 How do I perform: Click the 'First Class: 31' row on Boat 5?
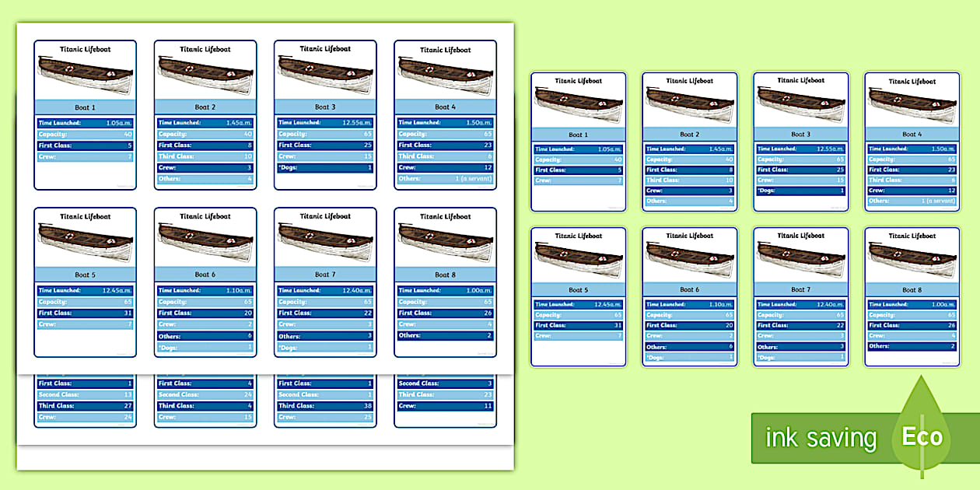[85, 313]
